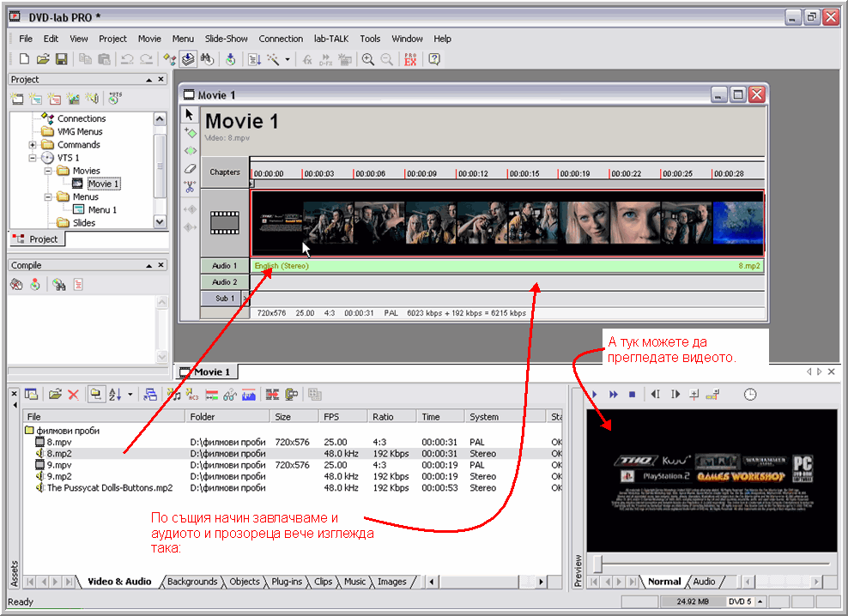Click the AC3 audio icon in Assets toolbar

[x=192, y=395]
